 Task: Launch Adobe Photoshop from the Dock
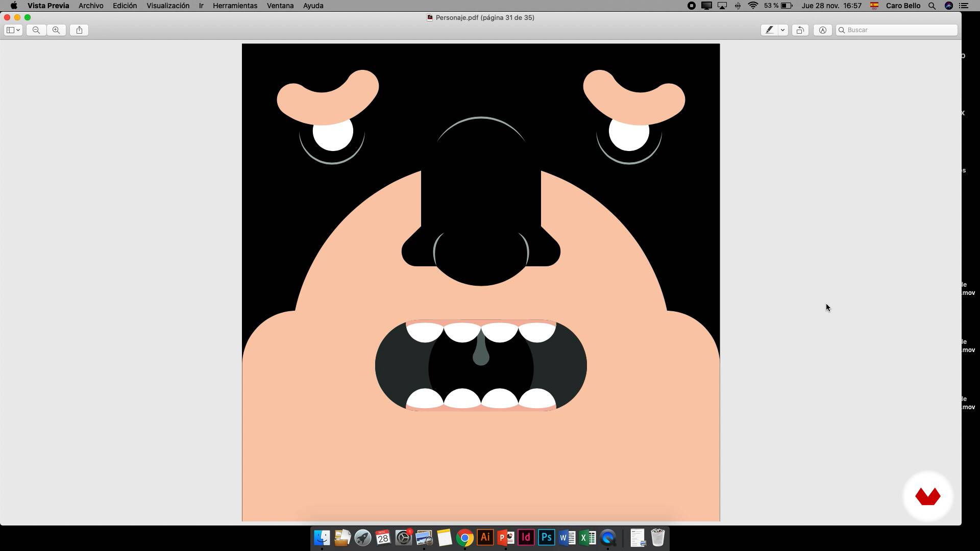pyautogui.click(x=547, y=538)
